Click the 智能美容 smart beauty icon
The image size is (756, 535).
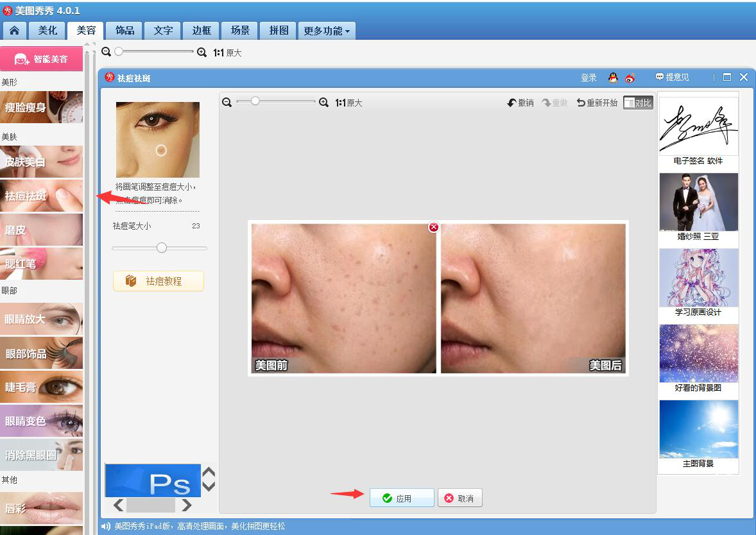click(x=41, y=58)
